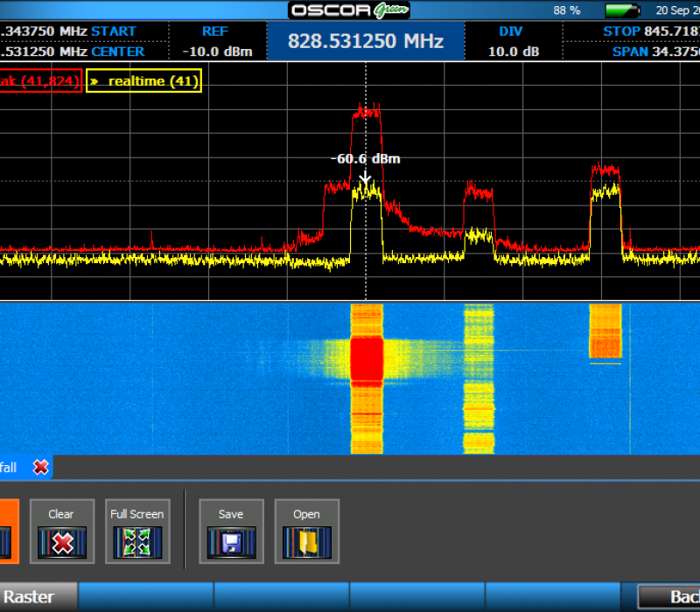Open the REF level setting
The width and height of the screenshot is (700, 612).
pyautogui.click(x=214, y=41)
